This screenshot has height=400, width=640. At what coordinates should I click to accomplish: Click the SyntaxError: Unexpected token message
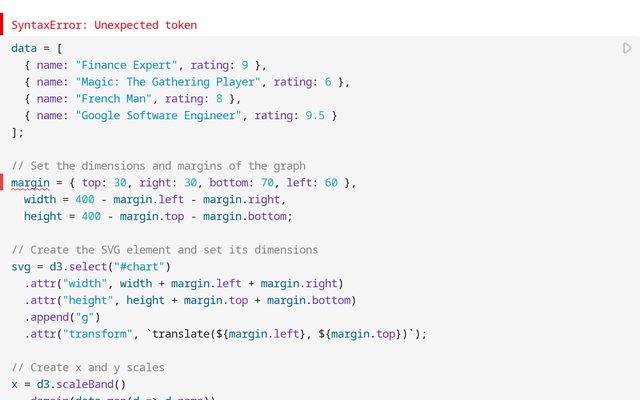pyautogui.click(x=104, y=25)
